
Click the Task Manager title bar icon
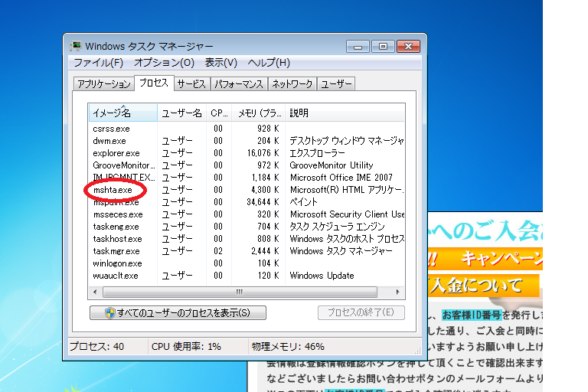pyautogui.click(x=76, y=46)
